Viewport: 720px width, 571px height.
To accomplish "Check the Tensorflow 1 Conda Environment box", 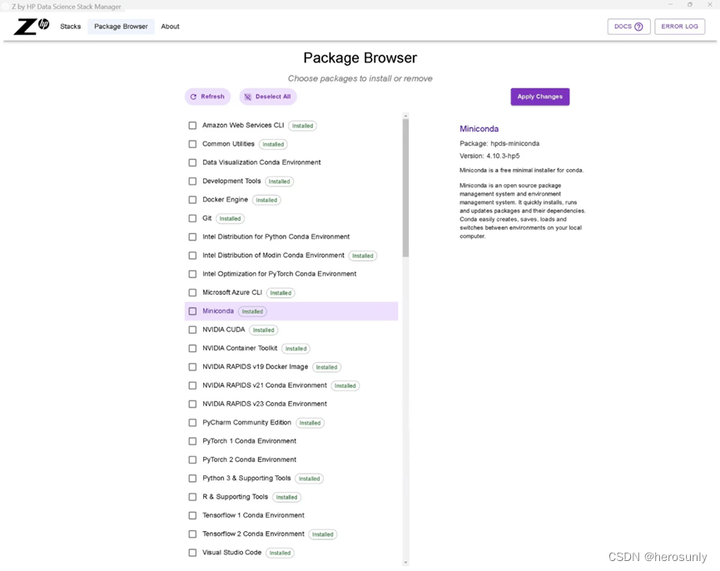I will 193,515.
